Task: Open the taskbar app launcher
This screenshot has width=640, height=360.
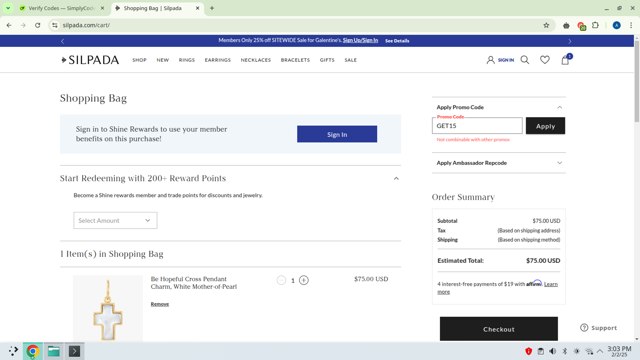Action: tap(13, 351)
